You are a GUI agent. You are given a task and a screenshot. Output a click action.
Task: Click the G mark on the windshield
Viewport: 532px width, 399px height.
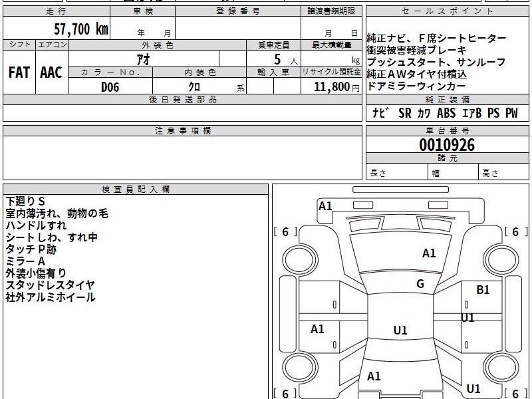tap(420, 284)
